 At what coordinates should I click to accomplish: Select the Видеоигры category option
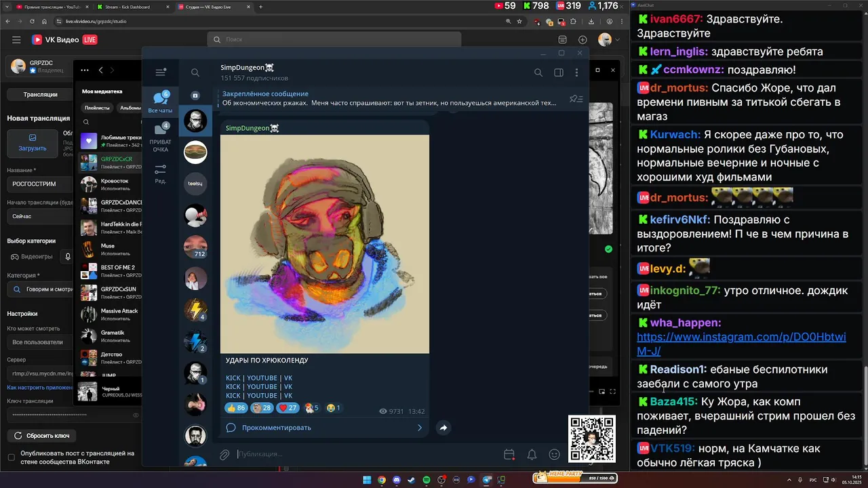tap(31, 257)
